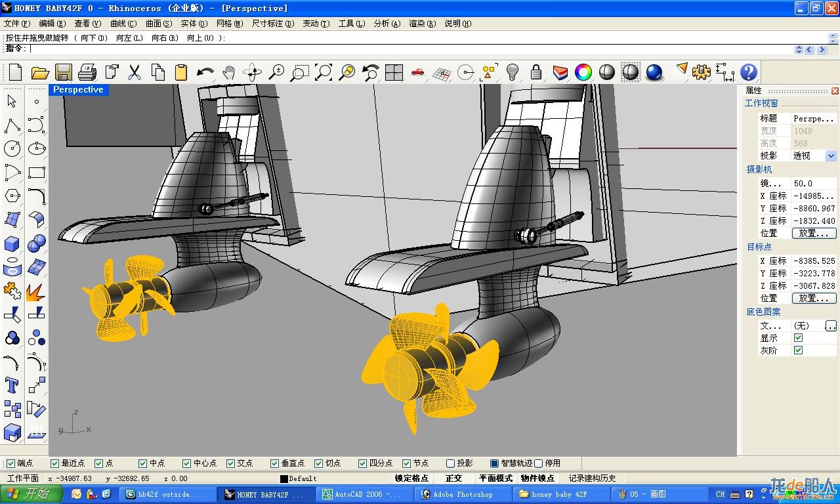Open the Layers icon in toolbar

(560, 72)
